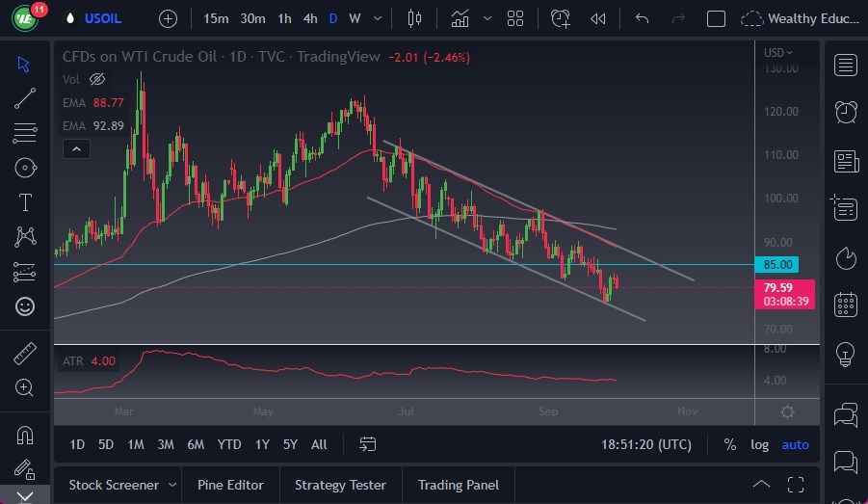Open the Strategy Tester tab
Viewport: 868px width, 504px height.
tap(340, 485)
